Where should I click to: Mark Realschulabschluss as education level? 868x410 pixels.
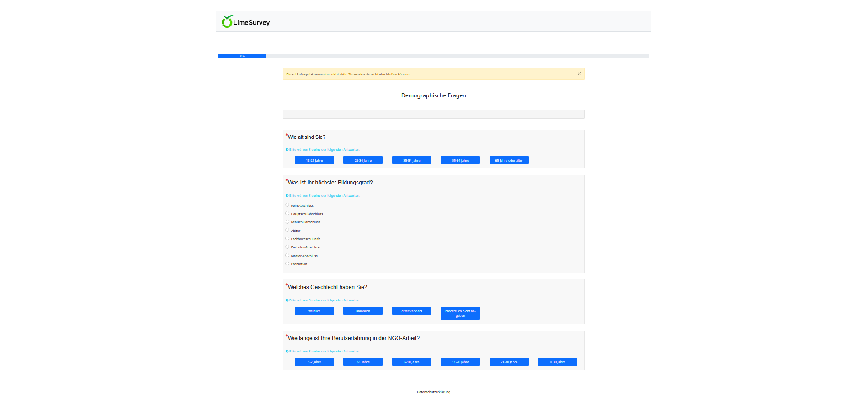[x=288, y=222]
